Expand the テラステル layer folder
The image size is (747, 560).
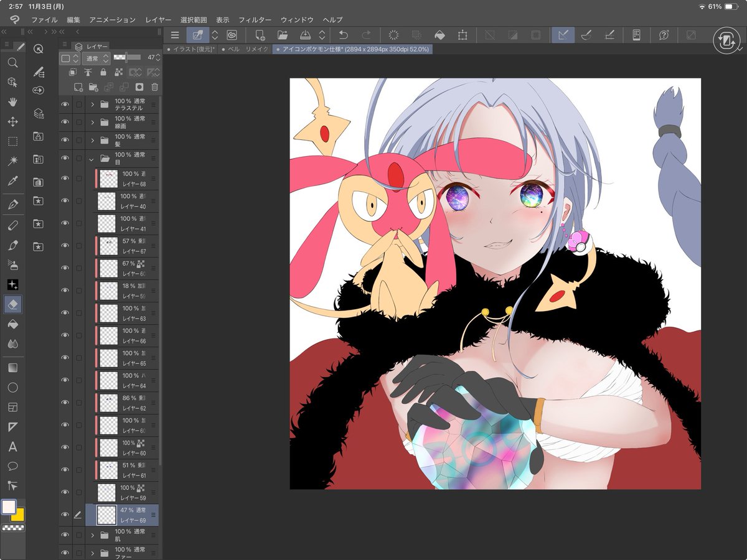pyautogui.click(x=92, y=105)
